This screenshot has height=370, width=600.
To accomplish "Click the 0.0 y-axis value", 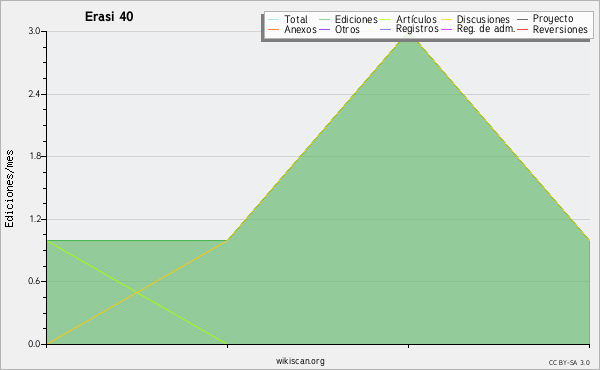I will 34,344.
